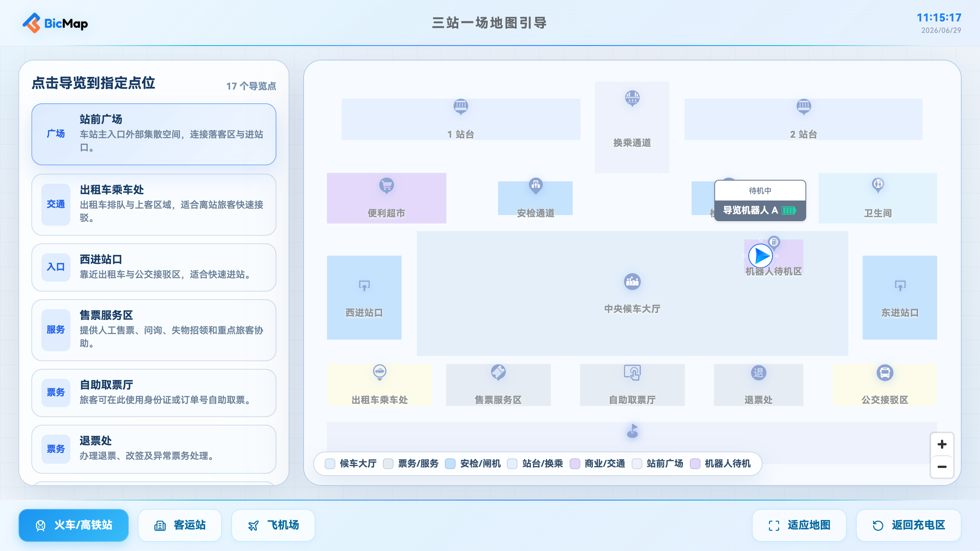Select the 西进站口 guide card

click(154, 267)
